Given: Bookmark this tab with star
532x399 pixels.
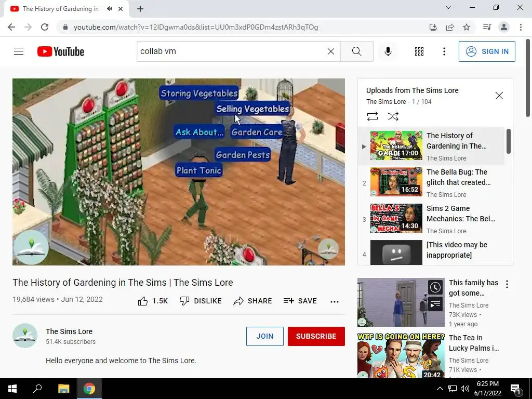Looking at the screenshot, I should coord(467,27).
